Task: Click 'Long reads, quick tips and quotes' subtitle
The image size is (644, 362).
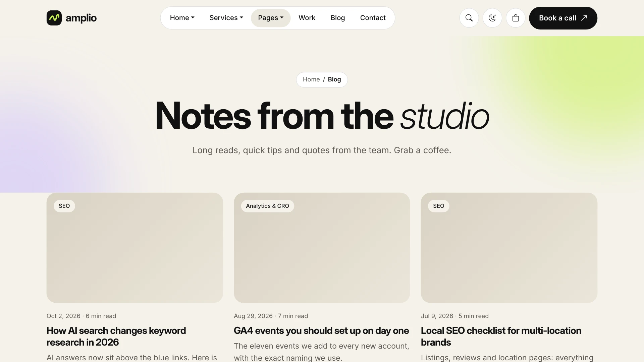Action: tap(322, 150)
